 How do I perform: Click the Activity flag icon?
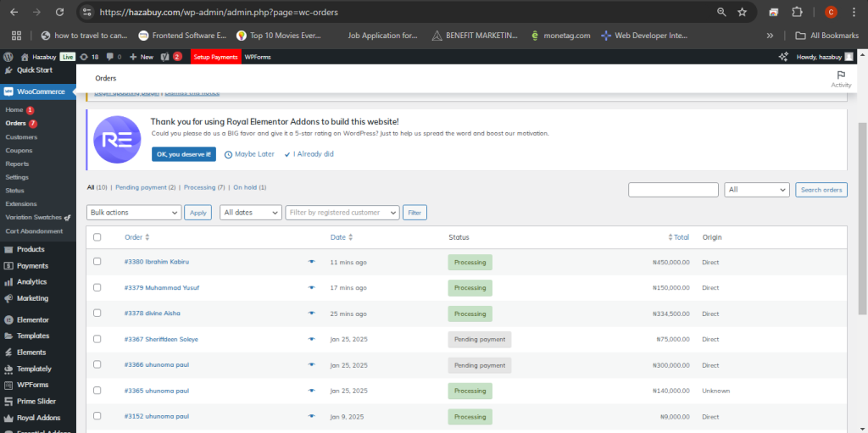(x=841, y=75)
